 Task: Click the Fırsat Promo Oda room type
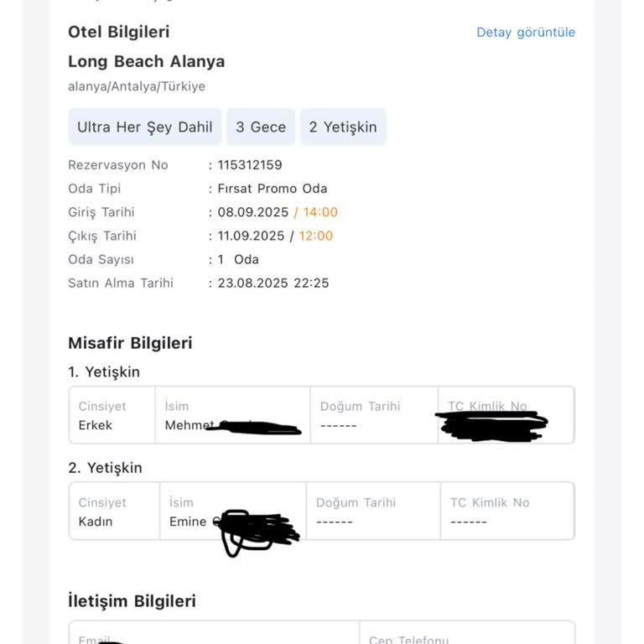(273, 189)
